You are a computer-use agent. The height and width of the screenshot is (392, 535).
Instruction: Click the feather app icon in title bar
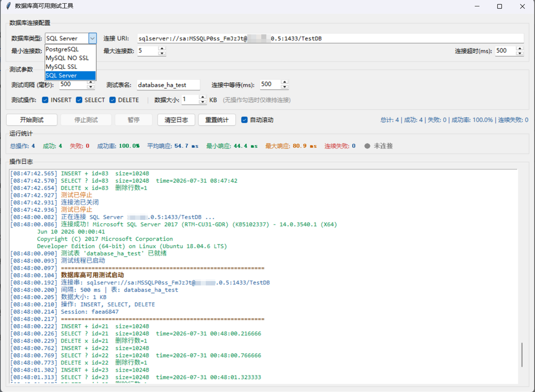(x=8, y=6)
